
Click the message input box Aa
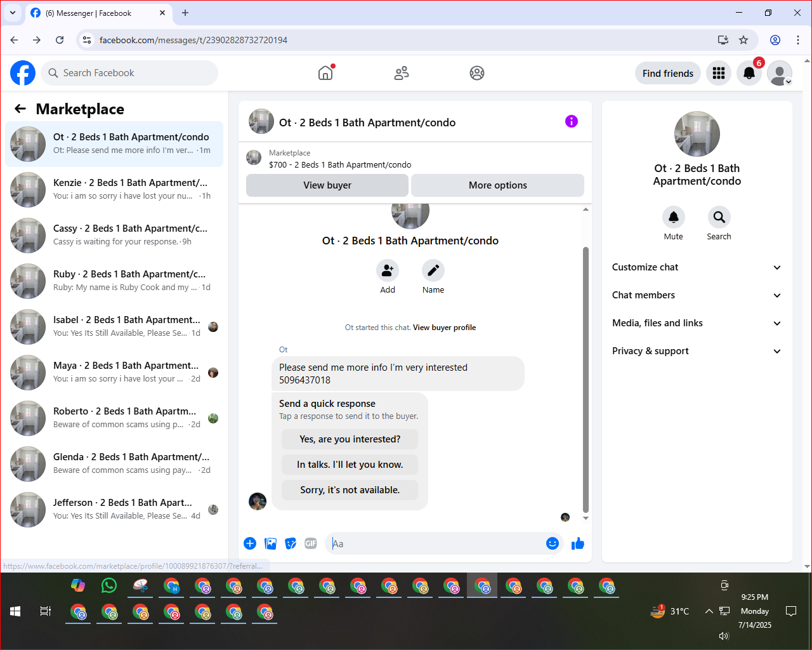436,543
